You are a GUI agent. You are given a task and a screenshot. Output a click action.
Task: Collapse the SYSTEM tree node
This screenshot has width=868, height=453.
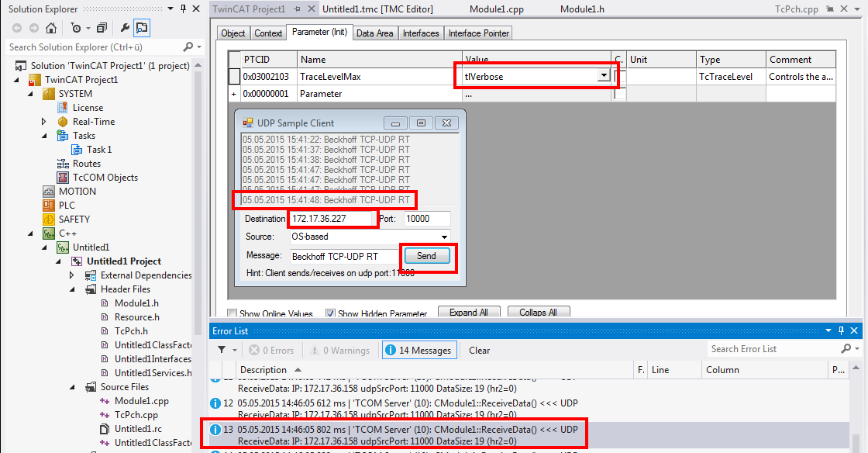[x=30, y=94]
